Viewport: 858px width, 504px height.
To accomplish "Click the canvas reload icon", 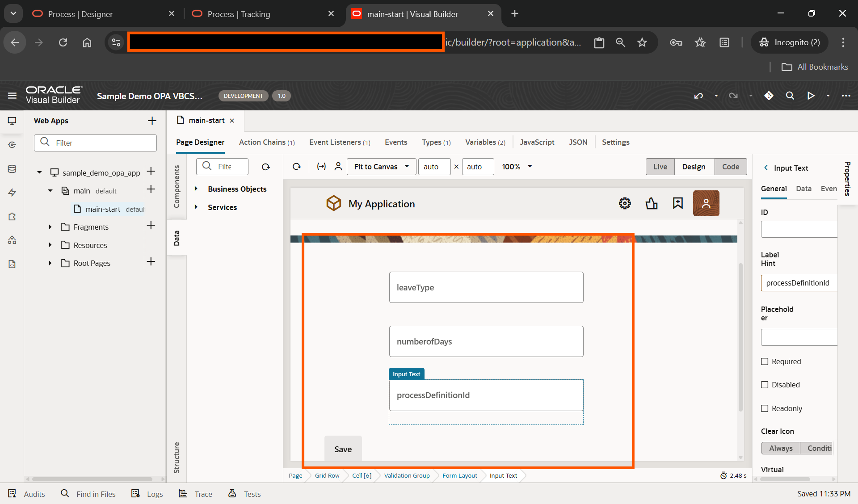I will pos(297,167).
